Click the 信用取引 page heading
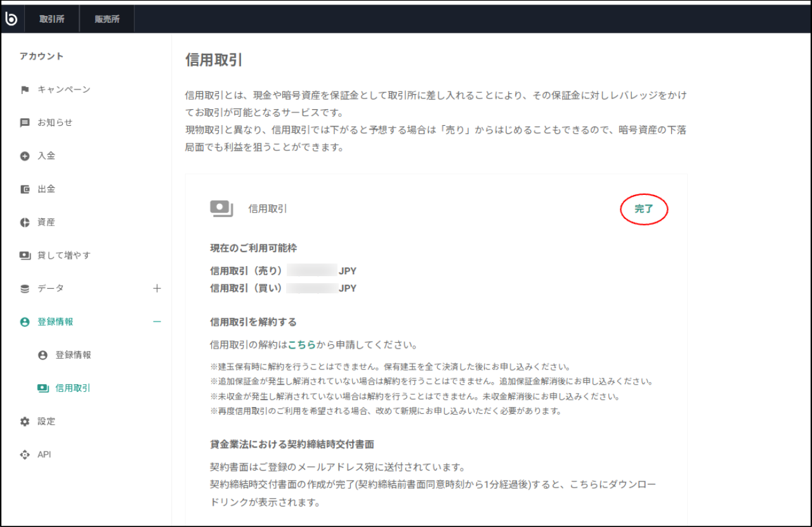 coord(214,60)
